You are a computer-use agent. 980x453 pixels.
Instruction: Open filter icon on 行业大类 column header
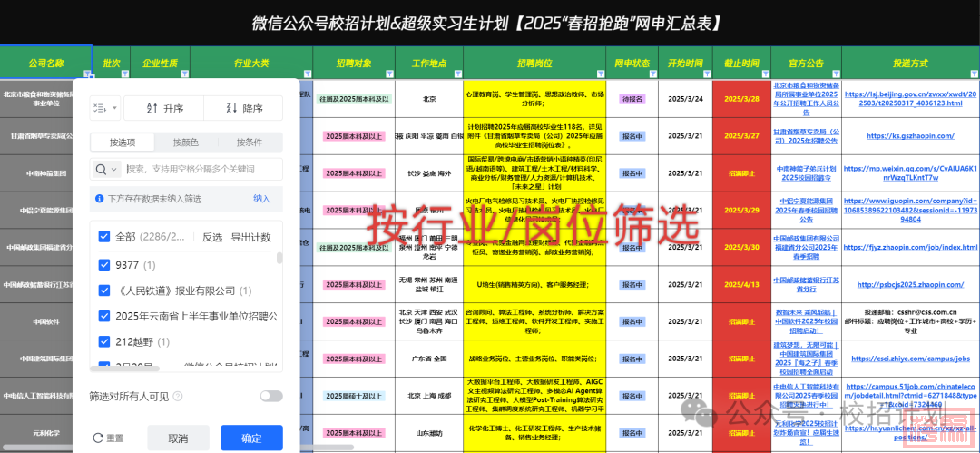click(308, 74)
